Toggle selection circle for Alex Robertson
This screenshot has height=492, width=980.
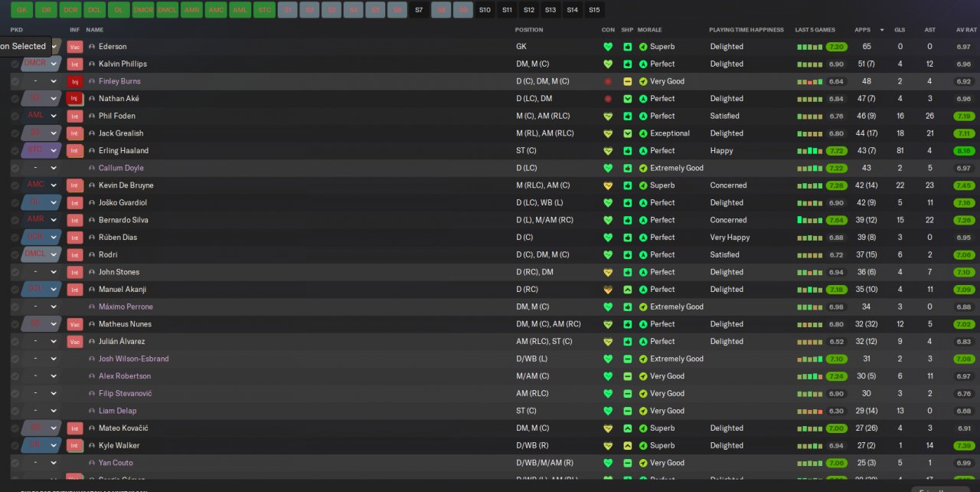15,376
